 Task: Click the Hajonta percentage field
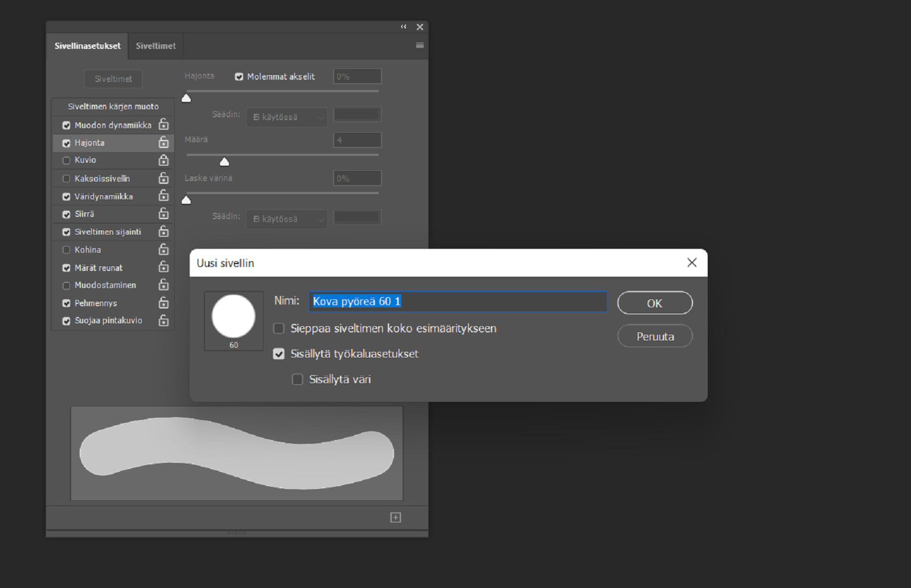[357, 76]
